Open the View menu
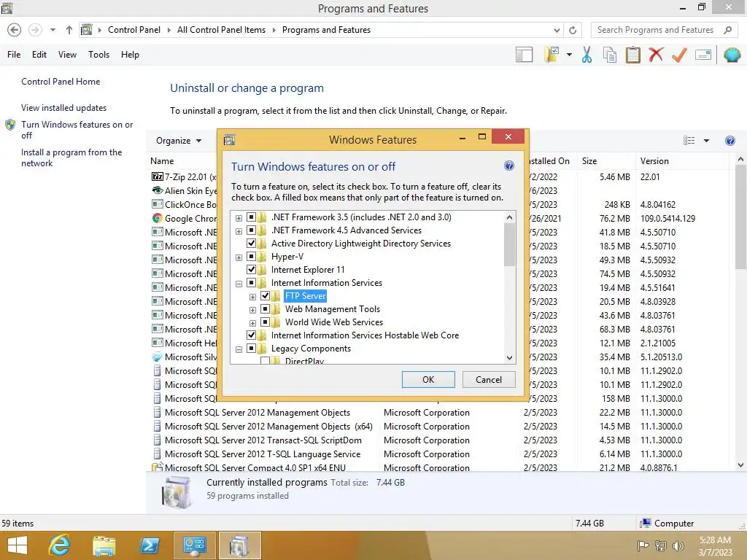 [x=67, y=55]
